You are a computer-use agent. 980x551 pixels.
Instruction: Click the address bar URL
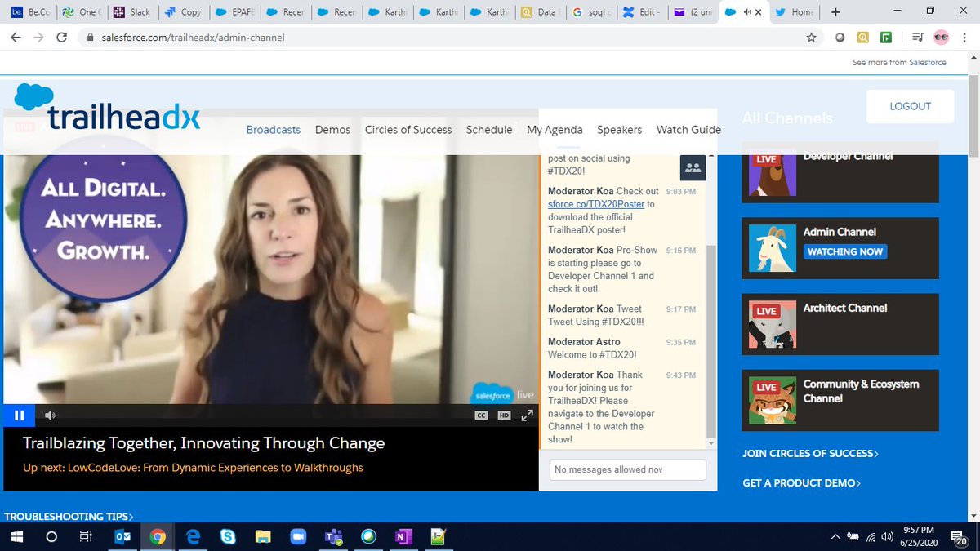pos(194,38)
